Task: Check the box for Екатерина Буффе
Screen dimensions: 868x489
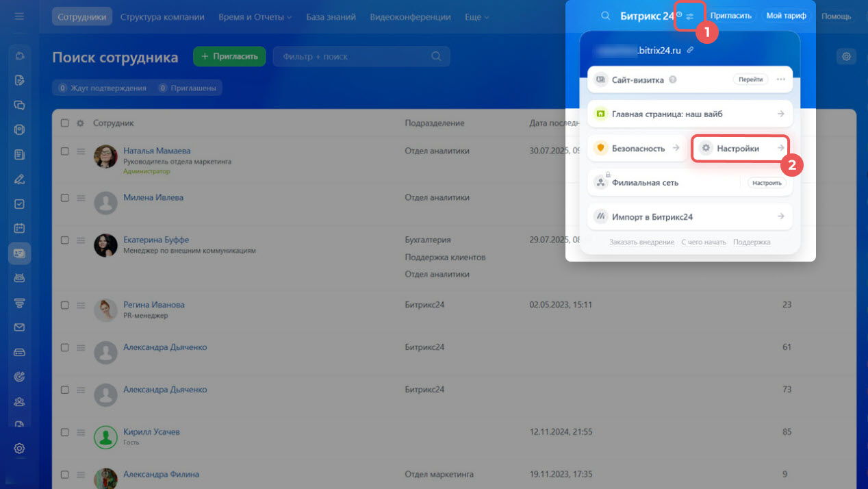Action: (65, 240)
